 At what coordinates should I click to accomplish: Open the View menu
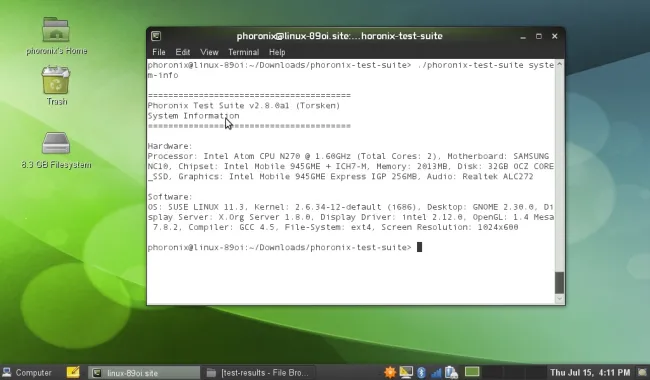(x=209, y=52)
